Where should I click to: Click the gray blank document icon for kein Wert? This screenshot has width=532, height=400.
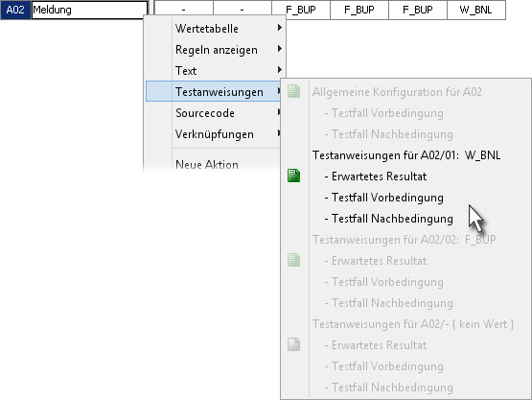pos(293,344)
